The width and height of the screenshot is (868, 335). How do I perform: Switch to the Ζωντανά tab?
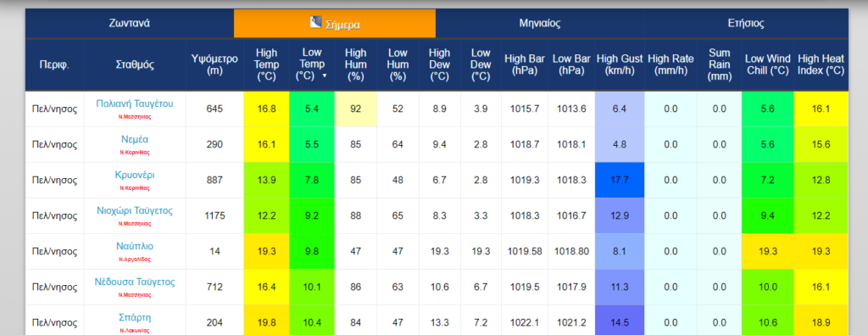(x=129, y=23)
